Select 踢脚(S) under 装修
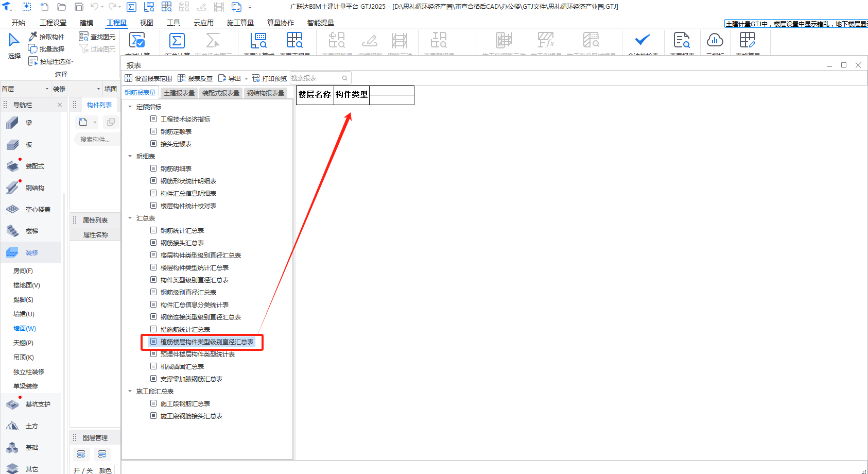Viewport: 868px width, 474px height. [x=23, y=299]
